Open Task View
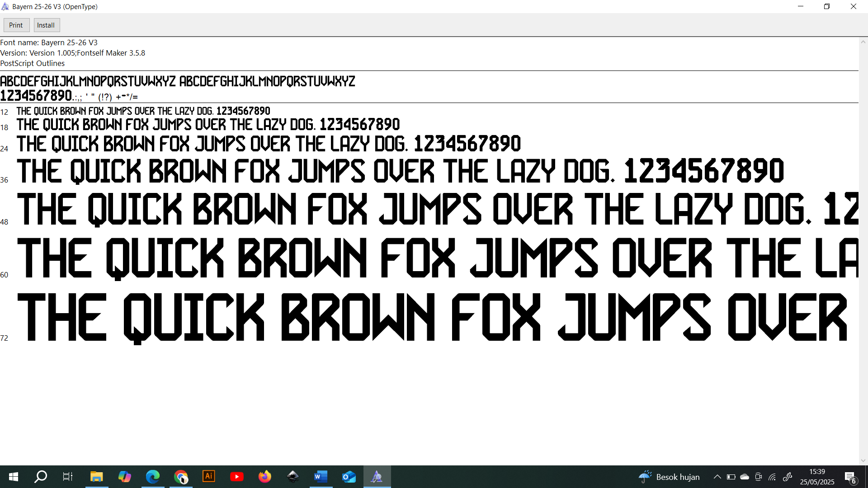This screenshot has height=488, width=868. (x=68, y=477)
